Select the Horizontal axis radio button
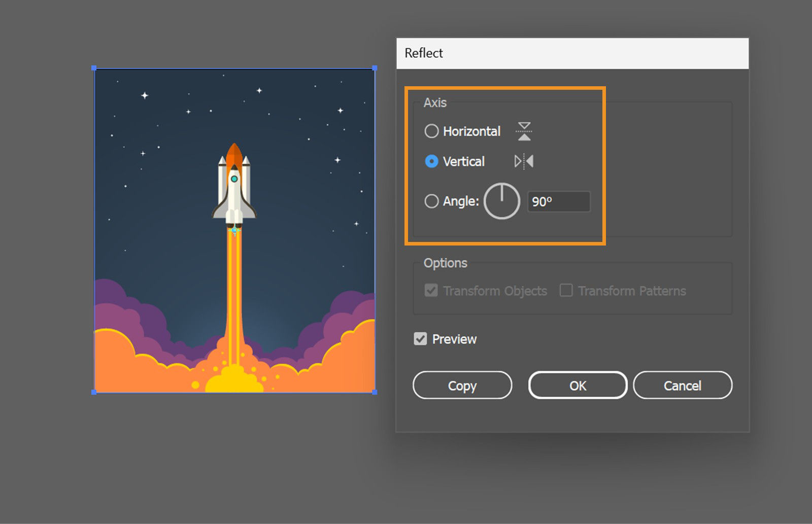Image resolution: width=812 pixels, height=524 pixels. (x=431, y=131)
